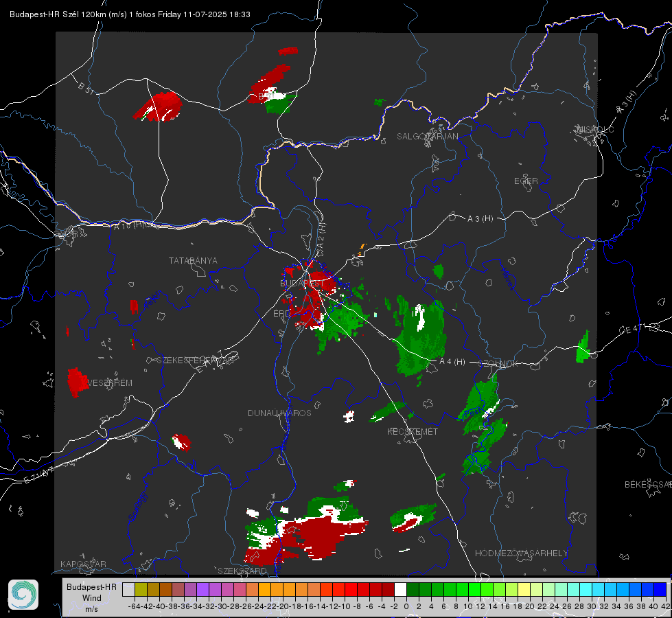672x618 pixels.
Task: Click the SZEKSZÁRD city label
Action: pyautogui.click(x=242, y=571)
